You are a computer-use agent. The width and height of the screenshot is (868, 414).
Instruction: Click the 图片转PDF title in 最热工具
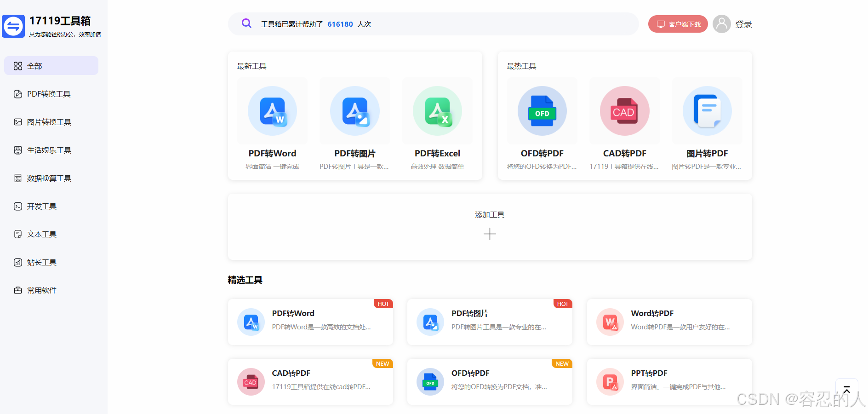click(707, 154)
